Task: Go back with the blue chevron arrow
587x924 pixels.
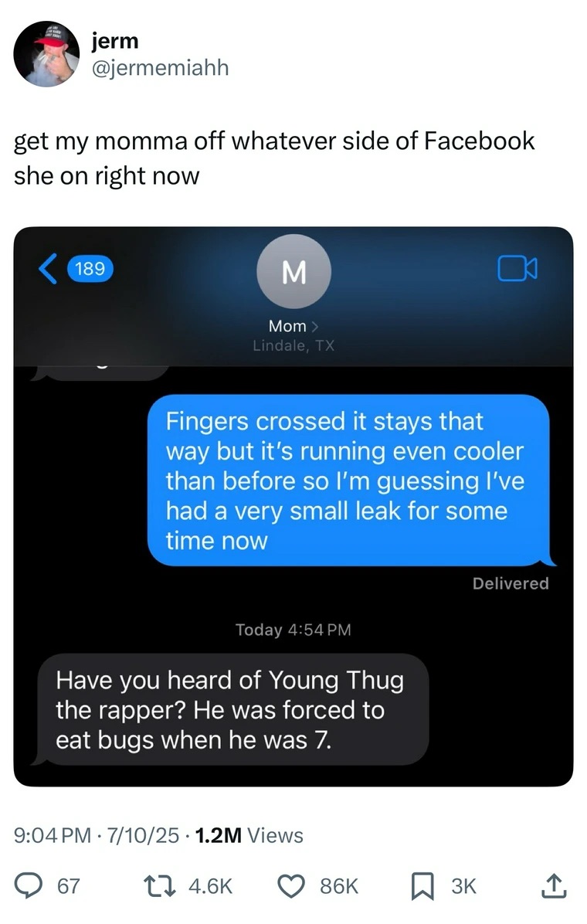Action: coord(49,269)
